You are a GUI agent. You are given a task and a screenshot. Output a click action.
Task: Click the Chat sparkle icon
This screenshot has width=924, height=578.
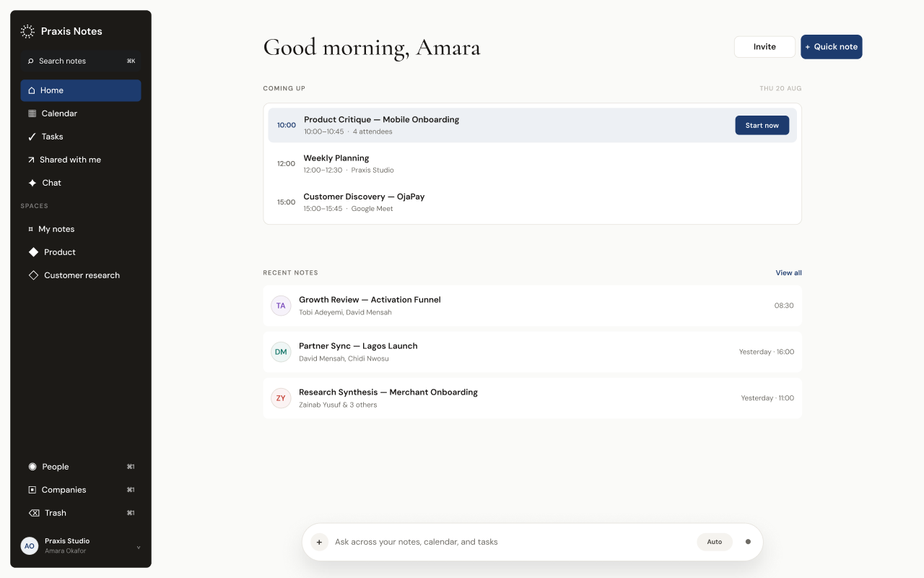tap(32, 183)
